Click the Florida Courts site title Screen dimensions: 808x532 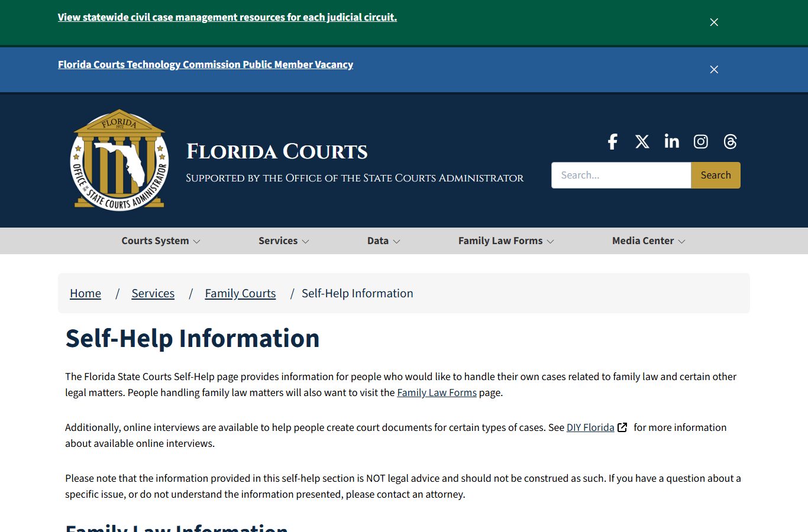[277, 151]
